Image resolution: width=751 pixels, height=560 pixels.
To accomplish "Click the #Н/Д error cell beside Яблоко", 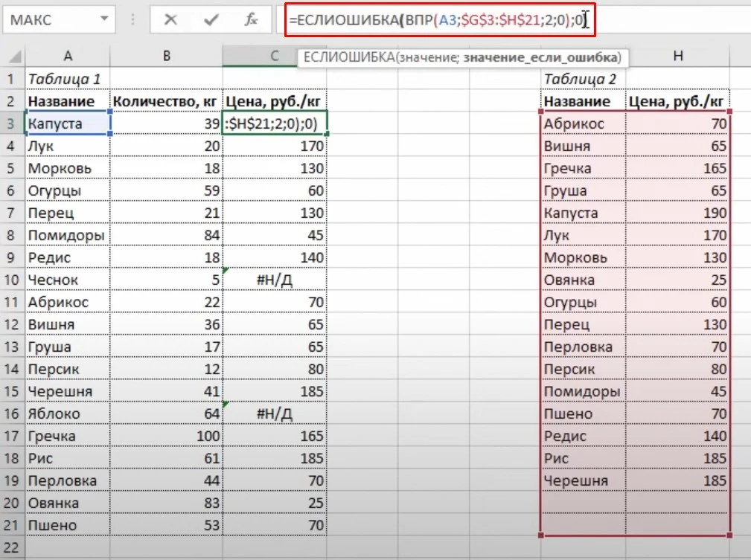I will (x=274, y=413).
